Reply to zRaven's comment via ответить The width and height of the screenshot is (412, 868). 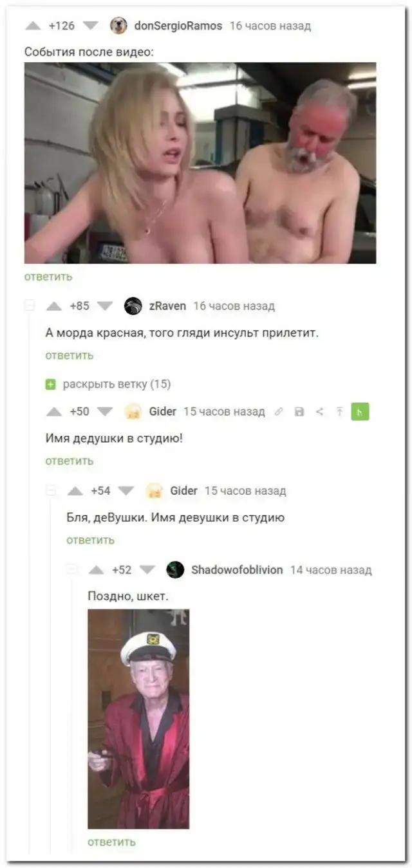70,355
